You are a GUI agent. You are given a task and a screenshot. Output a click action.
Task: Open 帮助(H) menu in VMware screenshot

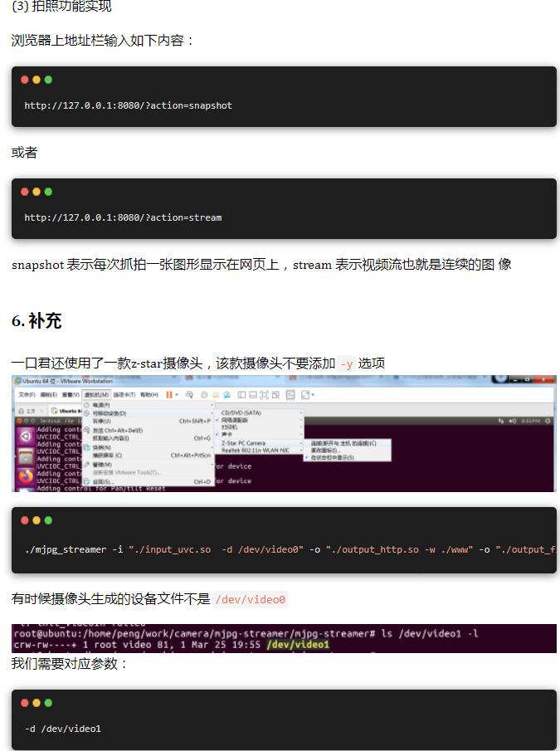[149, 395]
